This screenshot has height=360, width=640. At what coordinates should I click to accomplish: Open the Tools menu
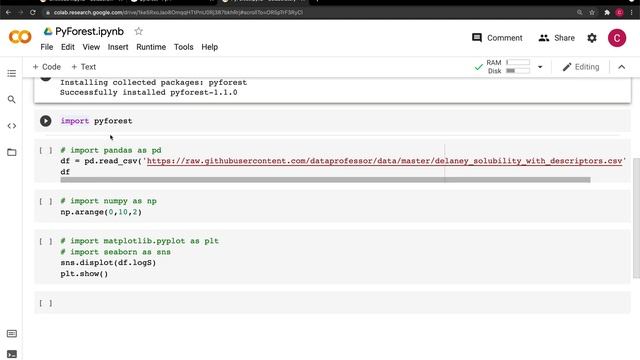(x=183, y=47)
